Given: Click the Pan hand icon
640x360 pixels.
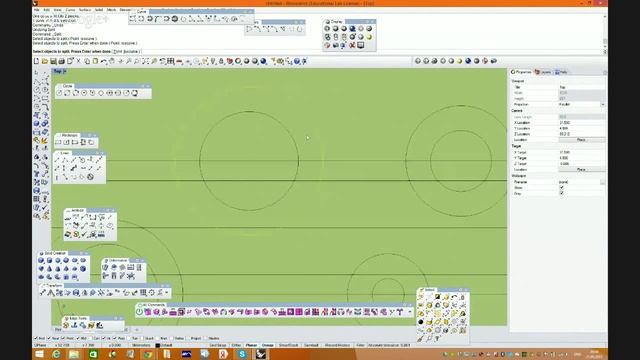Looking at the screenshot, I should (112, 61).
